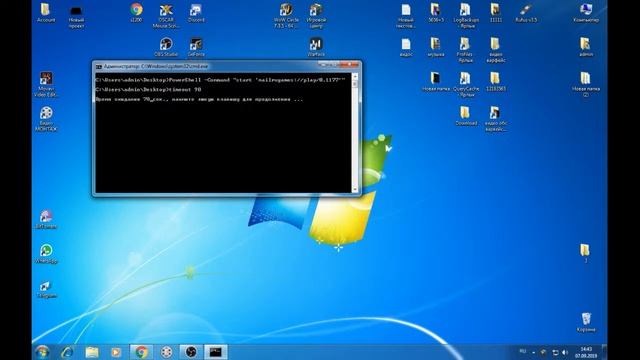Open the Новый проект desktop item
640x360 pixels.
pos(76,16)
